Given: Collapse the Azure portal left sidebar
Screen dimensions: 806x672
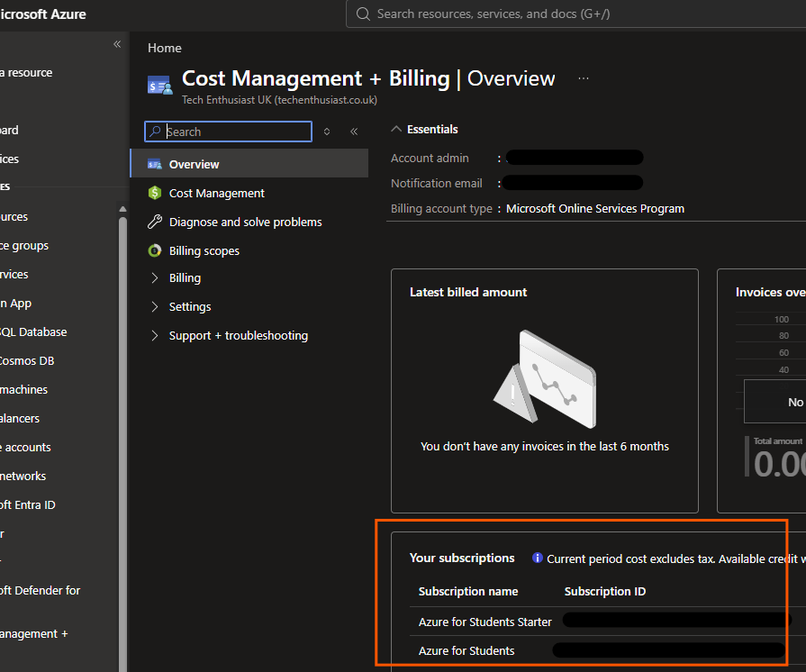Looking at the screenshot, I should (117, 44).
